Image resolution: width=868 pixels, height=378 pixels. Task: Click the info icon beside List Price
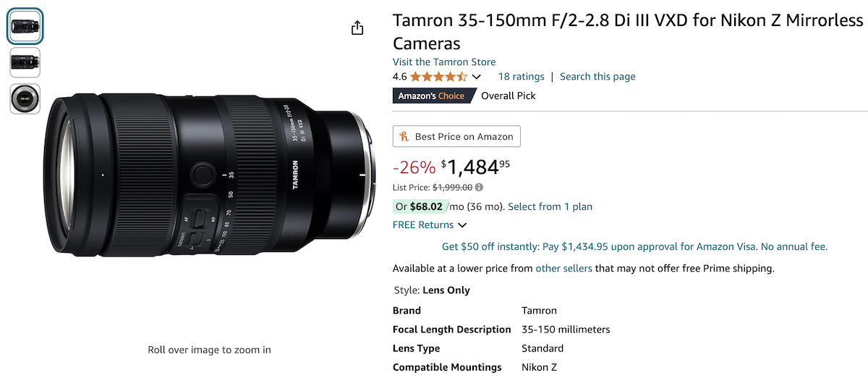point(479,188)
